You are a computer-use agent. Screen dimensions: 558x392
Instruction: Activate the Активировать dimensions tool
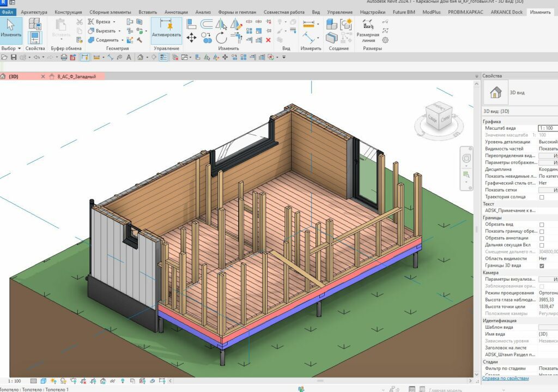coord(166,29)
